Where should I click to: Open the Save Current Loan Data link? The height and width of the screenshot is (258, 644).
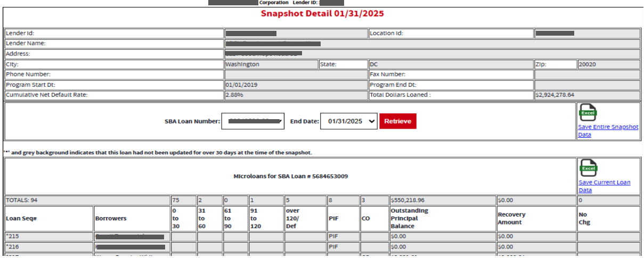tap(604, 186)
